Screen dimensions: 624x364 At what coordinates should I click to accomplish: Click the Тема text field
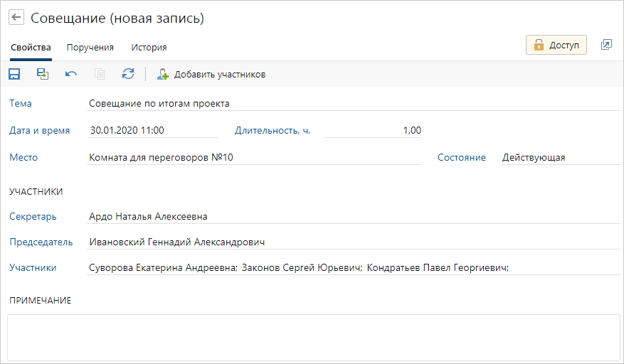(352, 104)
